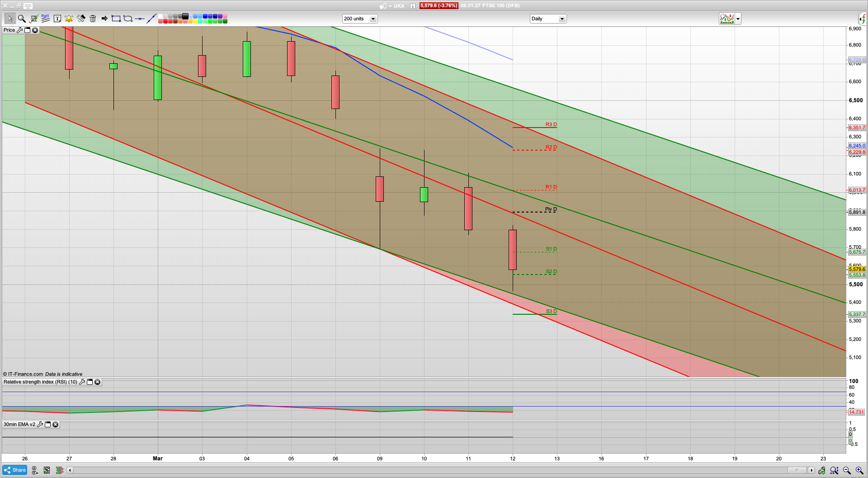Click the trash can delete icon
Screen dimensions: 868x478
coord(93,19)
